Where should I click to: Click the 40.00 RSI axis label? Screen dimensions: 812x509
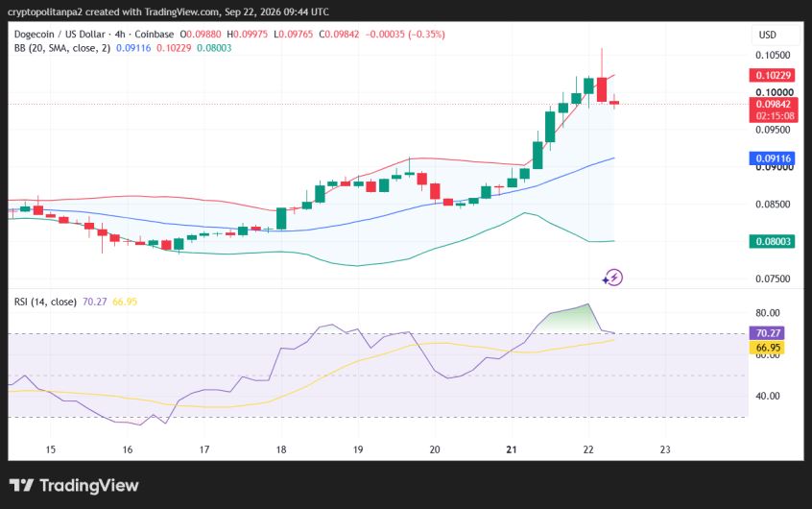coord(768,396)
